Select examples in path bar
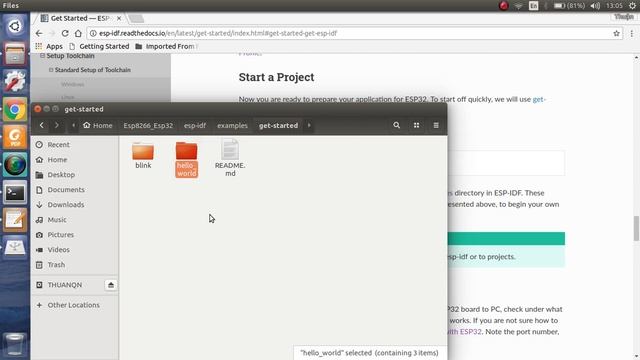 click(232, 125)
